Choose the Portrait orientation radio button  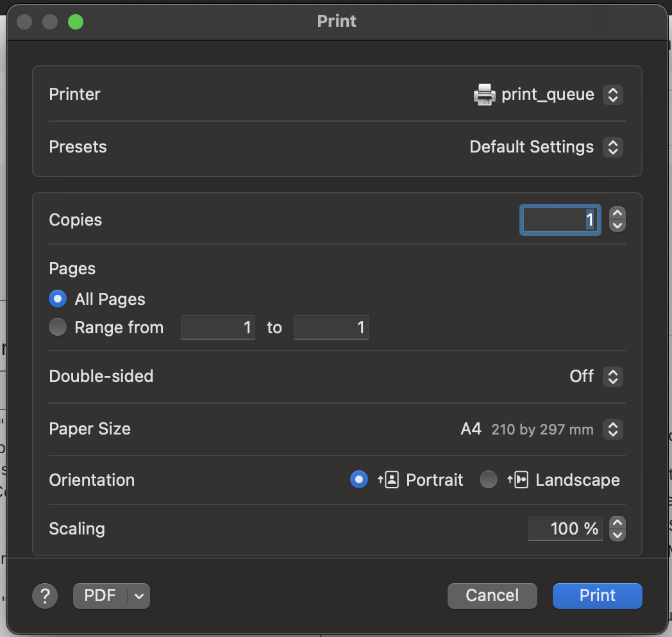pos(359,480)
